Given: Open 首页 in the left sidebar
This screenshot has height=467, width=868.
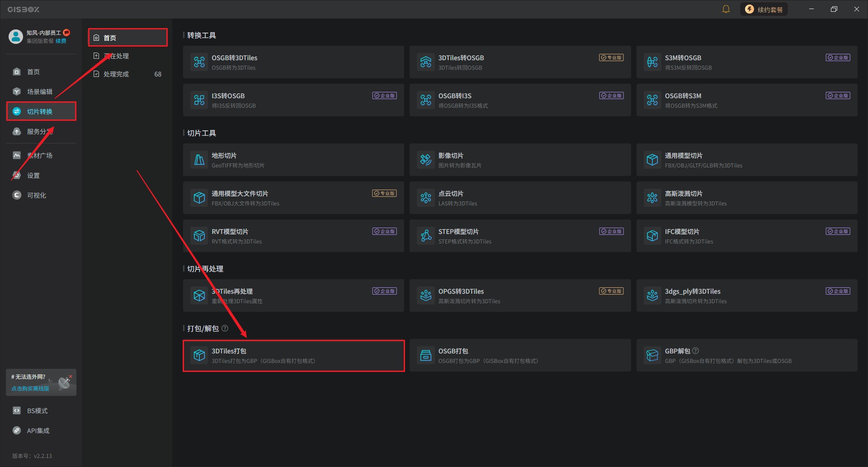Looking at the screenshot, I should coord(41,71).
